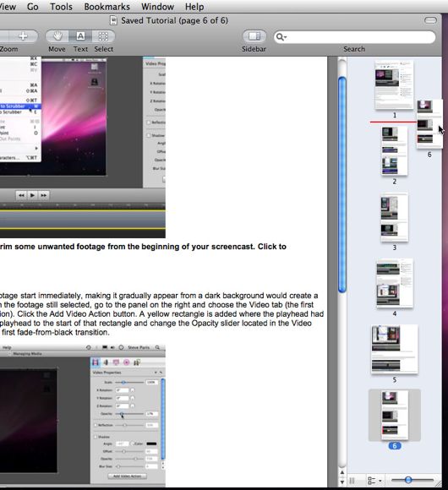The width and height of the screenshot is (448, 490).
Task: Click the window resize corner grip
Action: [439, 483]
